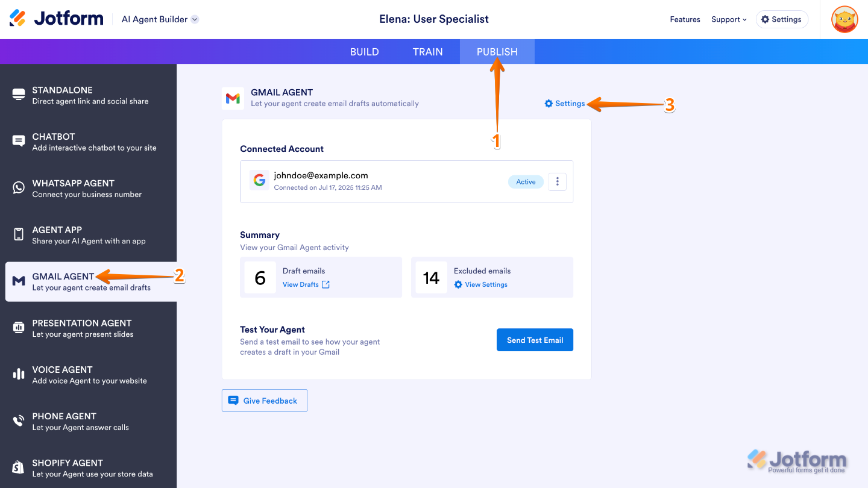
Task: Expand the AI Agent Builder dropdown
Action: click(195, 19)
